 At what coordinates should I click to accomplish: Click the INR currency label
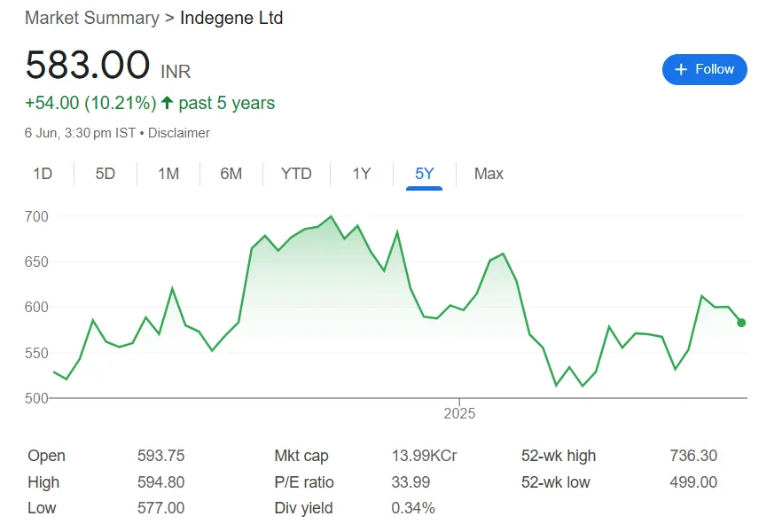[176, 72]
